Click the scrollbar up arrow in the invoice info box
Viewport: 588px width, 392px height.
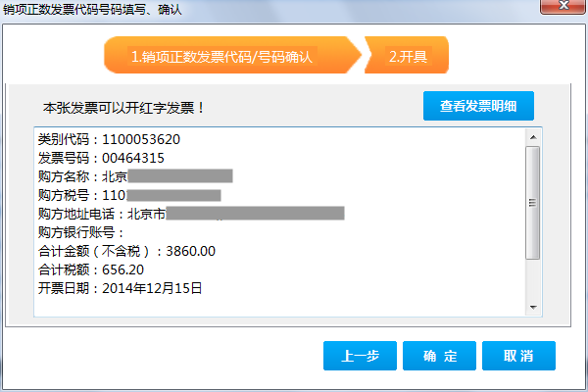click(533, 137)
